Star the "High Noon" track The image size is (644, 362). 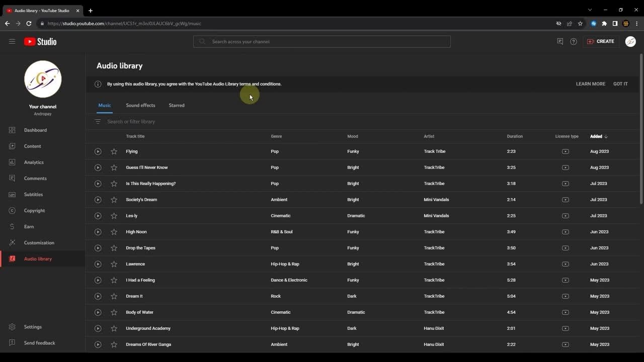tap(114, 232)
